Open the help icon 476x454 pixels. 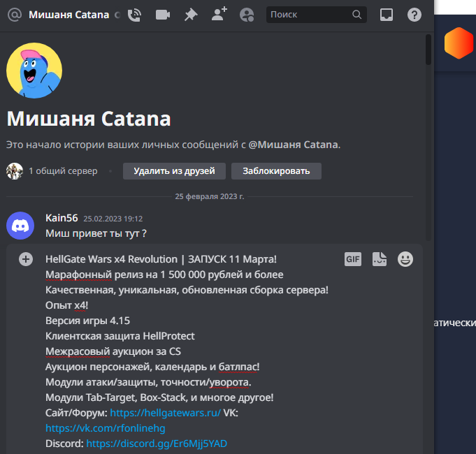[x=414, y=15]
